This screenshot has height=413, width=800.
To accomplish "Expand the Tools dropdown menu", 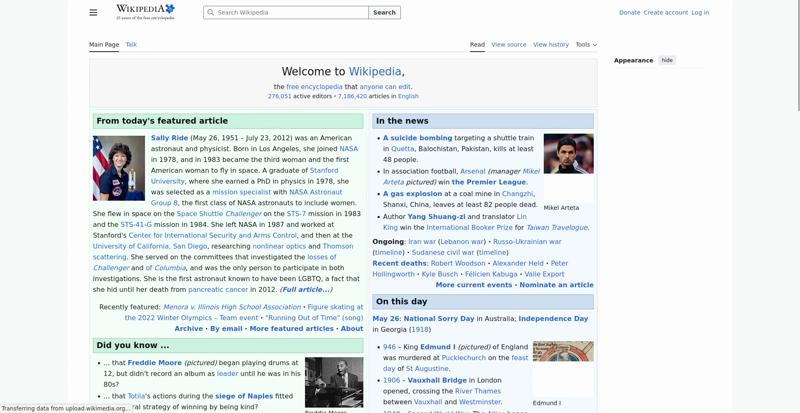I will tap(586, 44).
